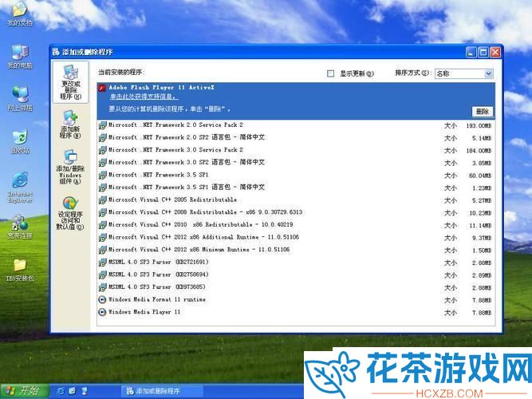
Task: Open the 开始 menu
Action: (24, 391)
